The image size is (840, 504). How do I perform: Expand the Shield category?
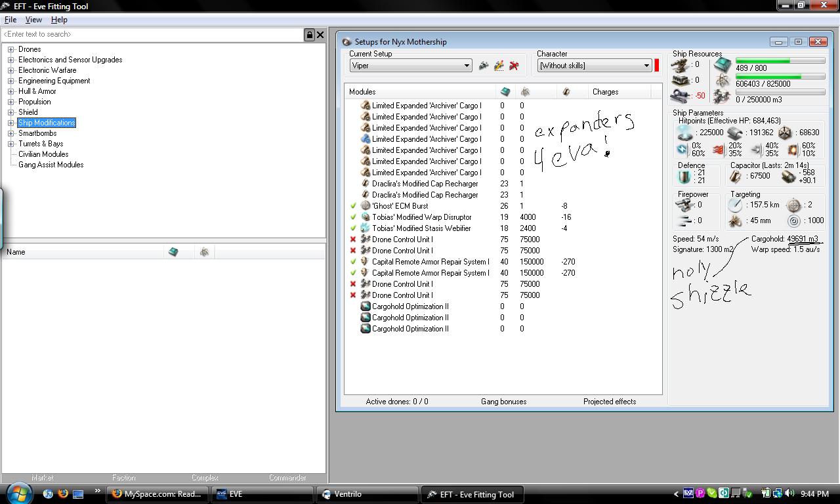(x=10, y=112)
